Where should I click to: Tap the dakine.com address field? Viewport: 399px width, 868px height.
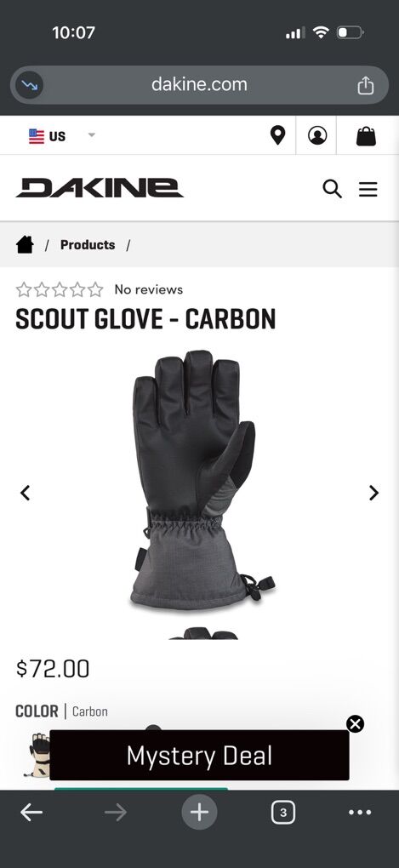point(199,85)
